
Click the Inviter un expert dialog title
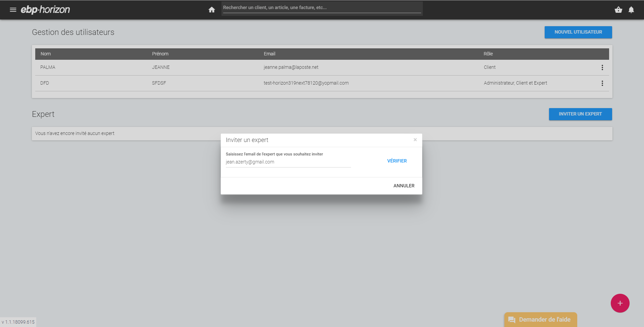tap(247, 140)
